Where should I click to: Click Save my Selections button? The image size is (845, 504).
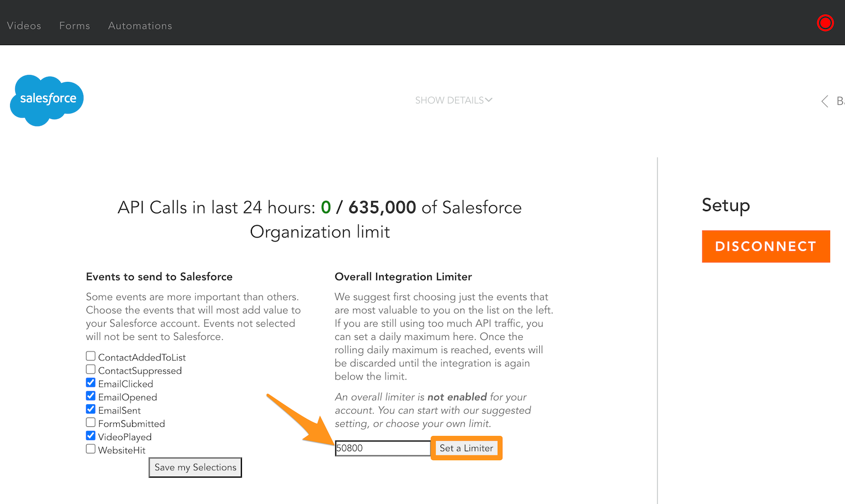pos(195,468)
